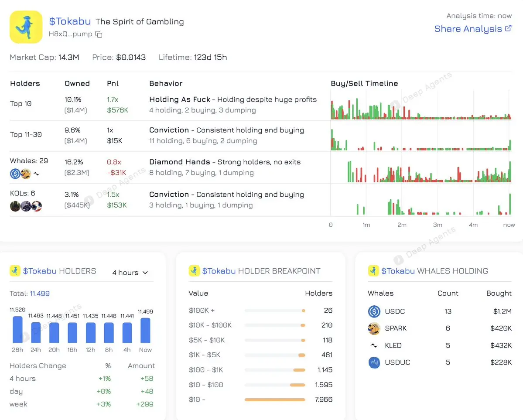
Task: Open the 4 hours timeframe dropdown
Action: pos(130,273)
